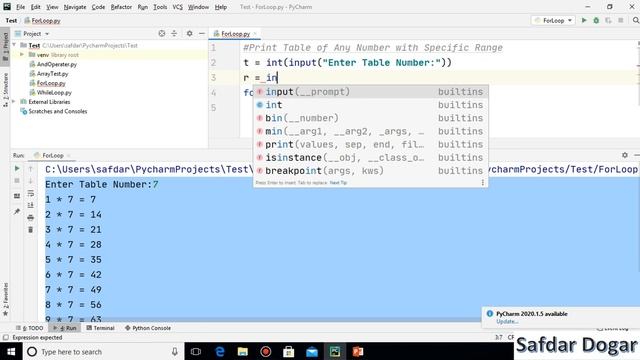640x360 pixels.
Task: Toggle scroll to end in Run console
Action: (x=30, y=205)
